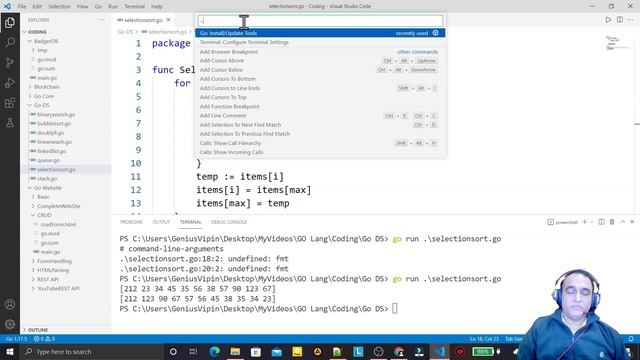This screenshot has height=360, width=640.
Task: Click the notifications bell in status bar
Action: point(631,339)
